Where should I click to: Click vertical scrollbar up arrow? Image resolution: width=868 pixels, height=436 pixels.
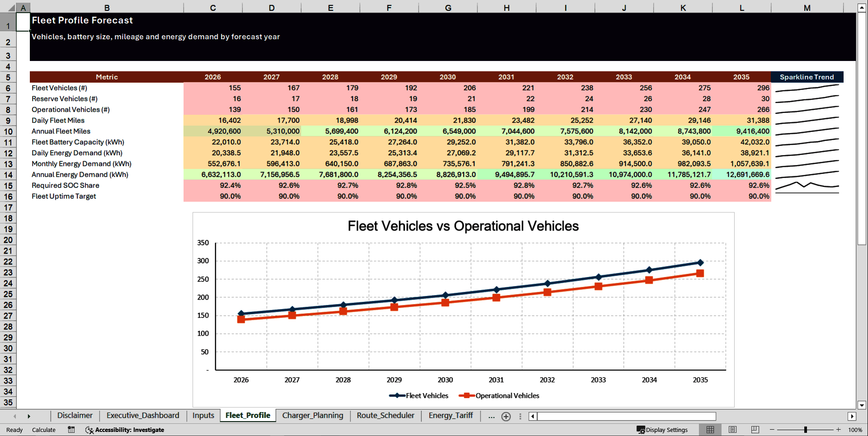862,8
